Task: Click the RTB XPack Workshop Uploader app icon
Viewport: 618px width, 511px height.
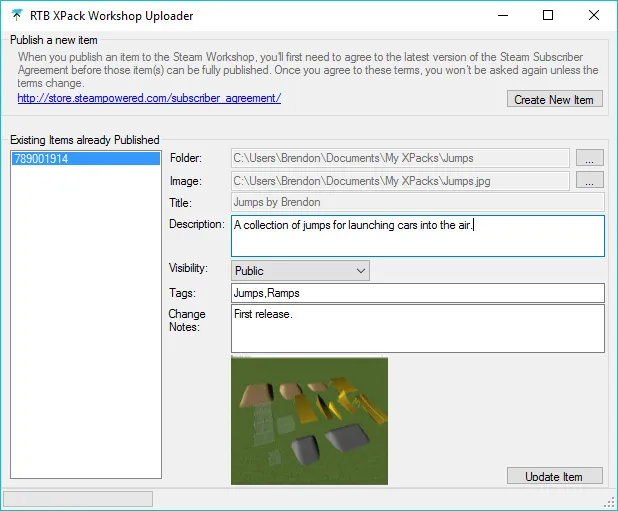Action: point(17,15)
